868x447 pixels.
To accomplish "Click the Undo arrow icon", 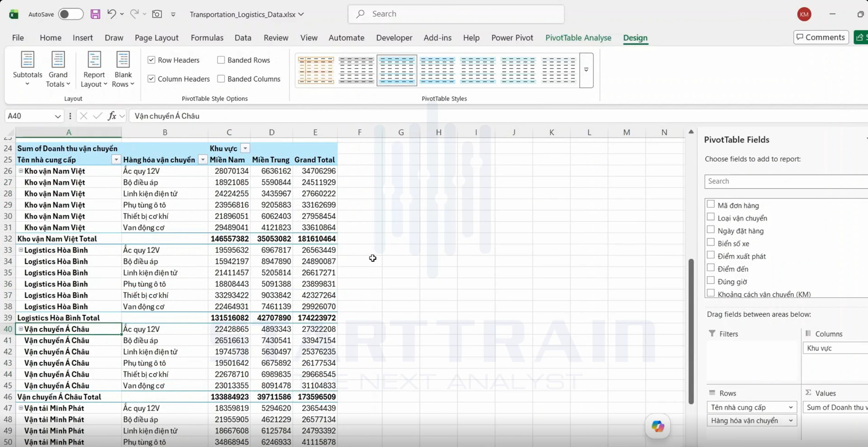I will [x=111, y=14].
